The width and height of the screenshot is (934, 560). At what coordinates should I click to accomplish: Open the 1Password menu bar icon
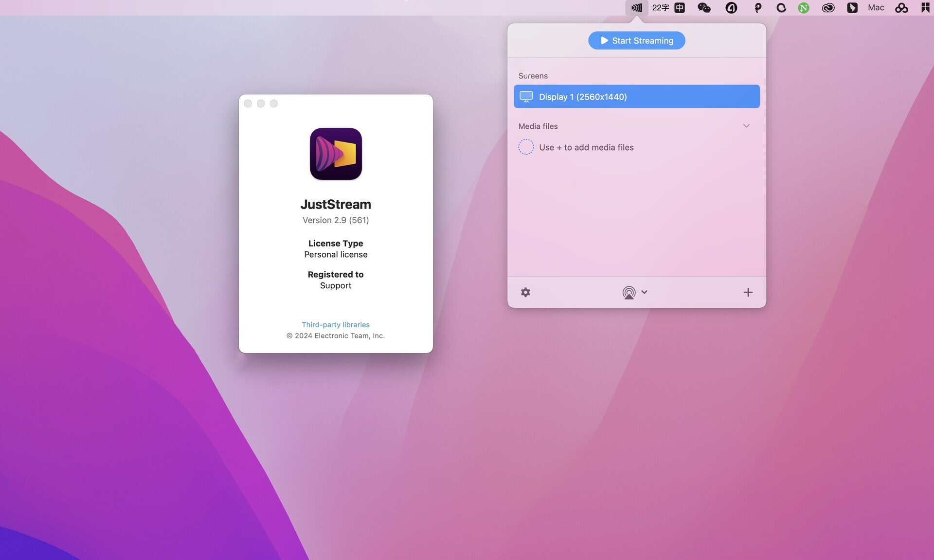(757, 7)
